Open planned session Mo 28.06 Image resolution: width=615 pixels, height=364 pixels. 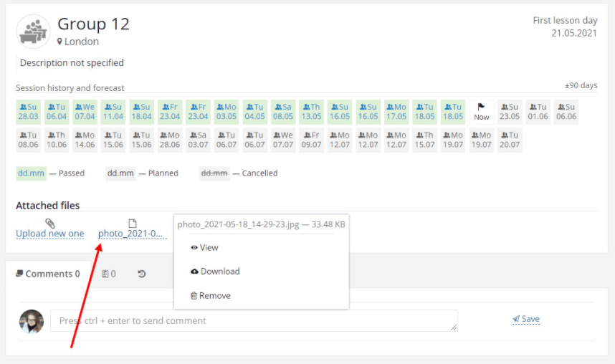tap(169, 140)
